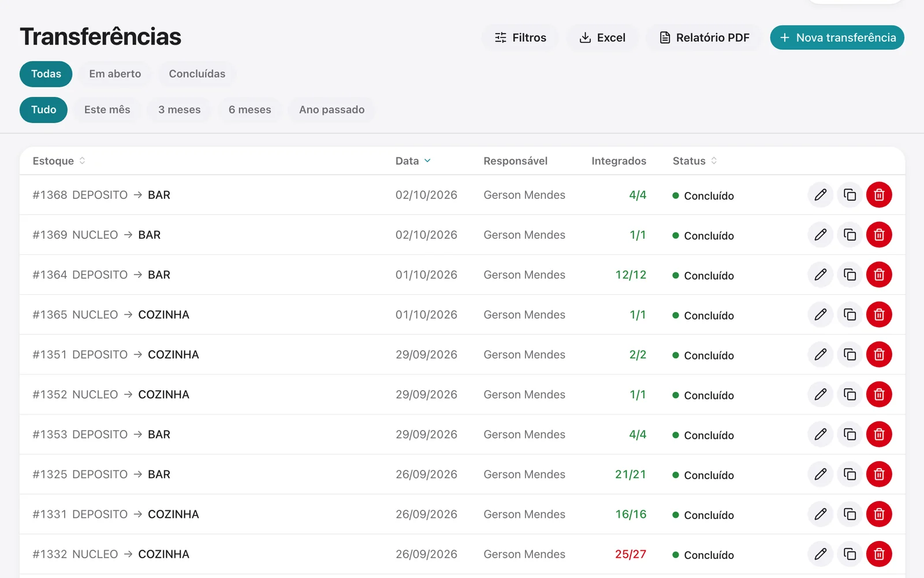The height and width of the screenshot is (578, 924).
Task: Duplicate transfer #1351 DEPOSITO to COZINHA
Action: pos(850,354)
